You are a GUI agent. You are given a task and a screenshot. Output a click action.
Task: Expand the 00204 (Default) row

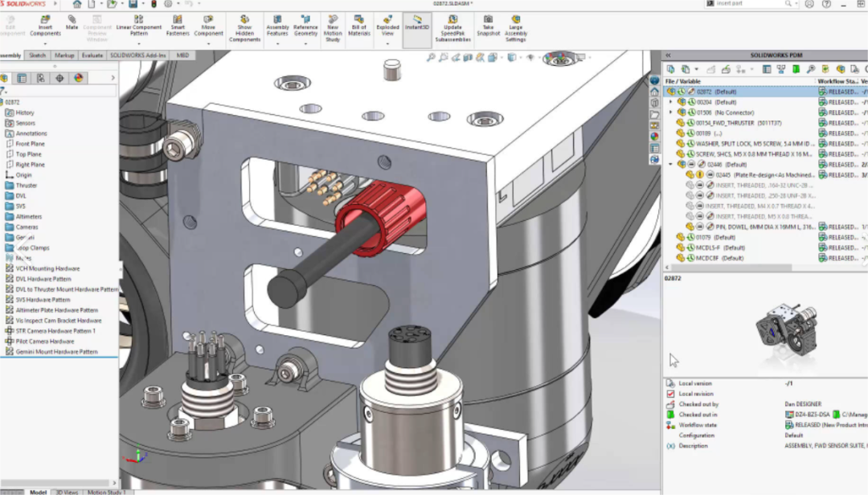(x=671, y=102)
